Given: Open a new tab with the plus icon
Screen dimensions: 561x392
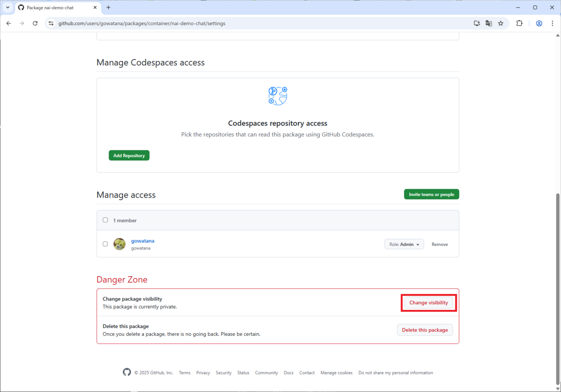Looking at the screenshot, I should coord(108,7).
